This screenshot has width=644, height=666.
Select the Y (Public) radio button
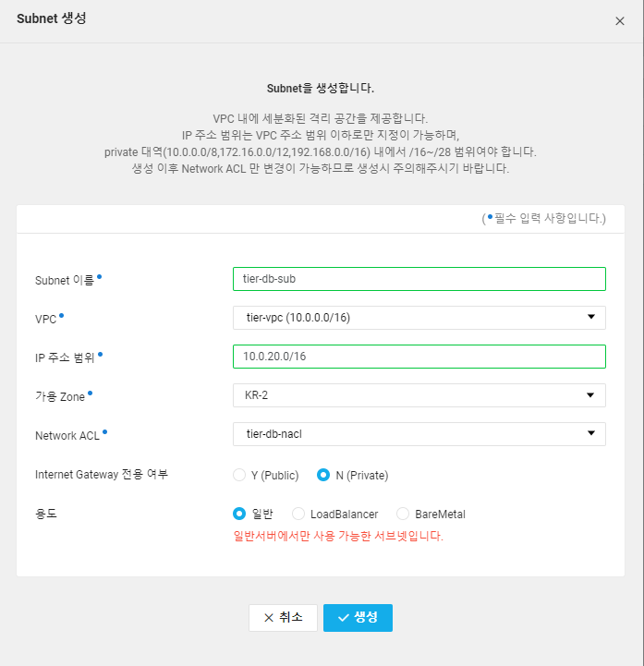click(x=239, y=475)
